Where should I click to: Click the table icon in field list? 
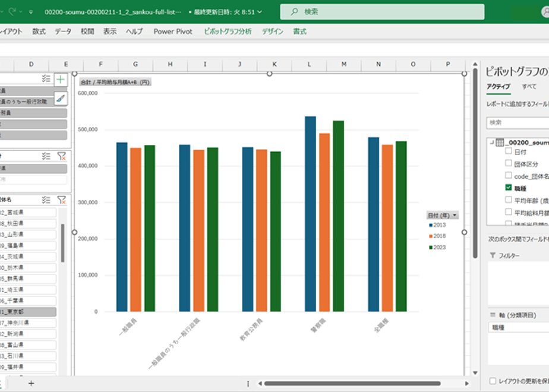click(500, 143)
